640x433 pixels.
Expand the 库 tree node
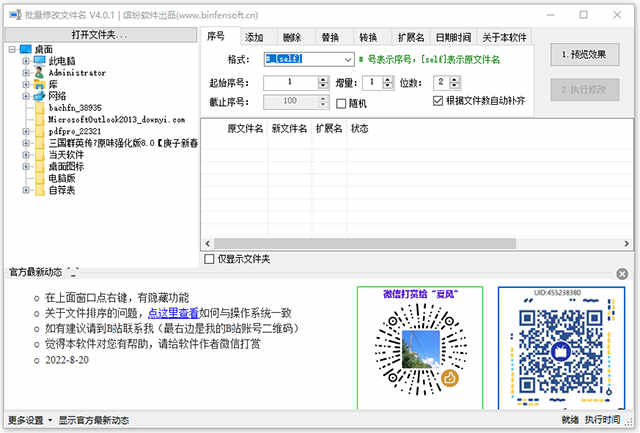pyautogui.click(x=26, y=84)
